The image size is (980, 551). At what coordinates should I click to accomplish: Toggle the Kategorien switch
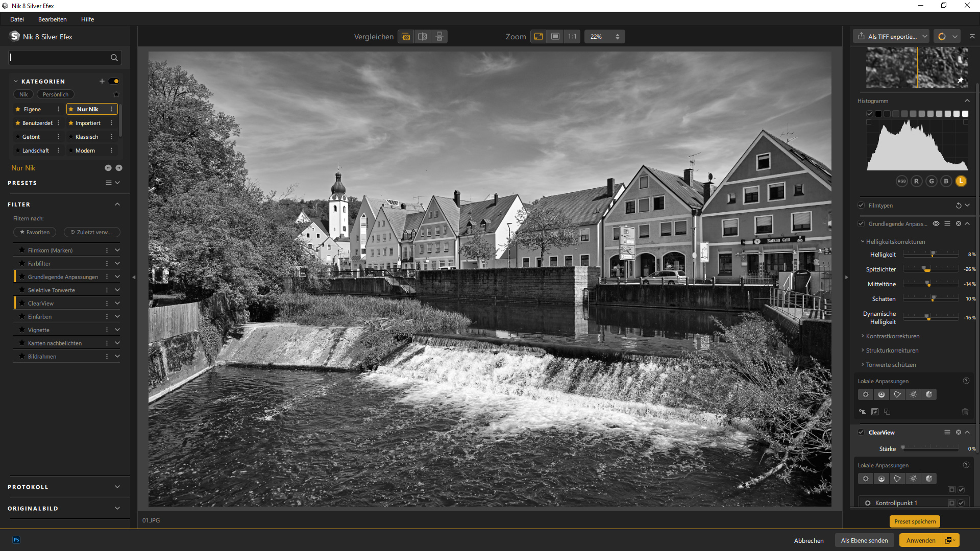coord(114,81)
